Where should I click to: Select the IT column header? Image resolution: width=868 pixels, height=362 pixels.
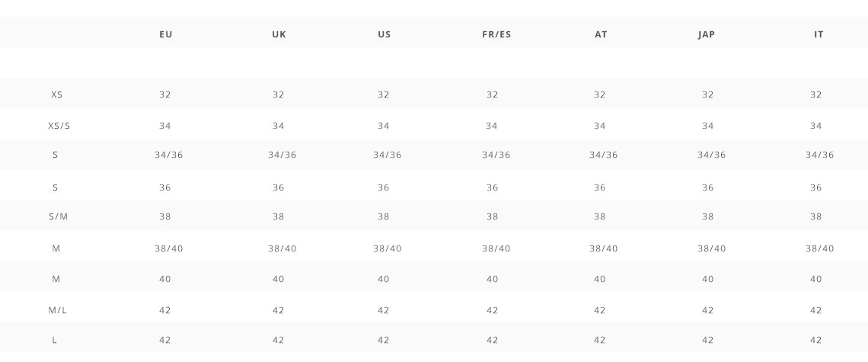tap(819, 34)
